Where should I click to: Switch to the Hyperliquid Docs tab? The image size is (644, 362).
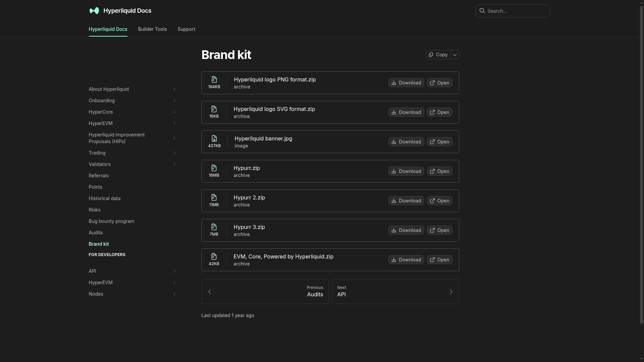coord(108,29)
